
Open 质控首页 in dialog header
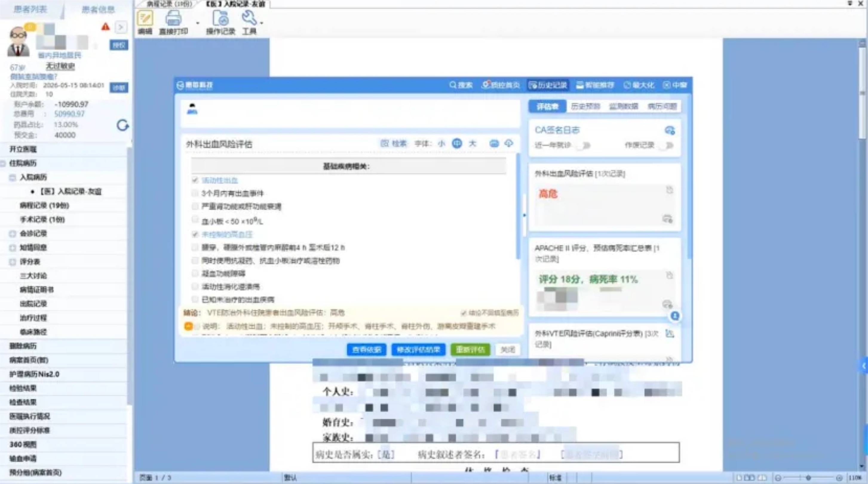click(501, 85)
